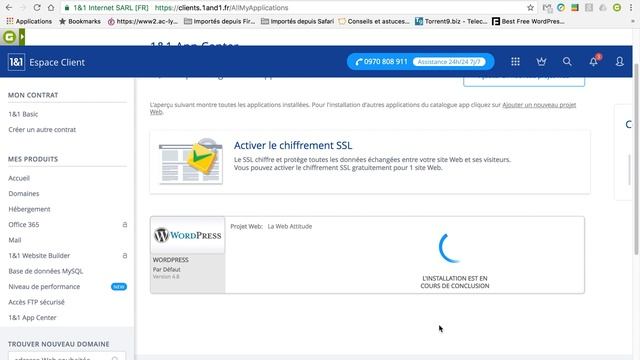Open Hébergement in sidebar
The height and width of the screenshot is (360, 640).
coord(29,209)
